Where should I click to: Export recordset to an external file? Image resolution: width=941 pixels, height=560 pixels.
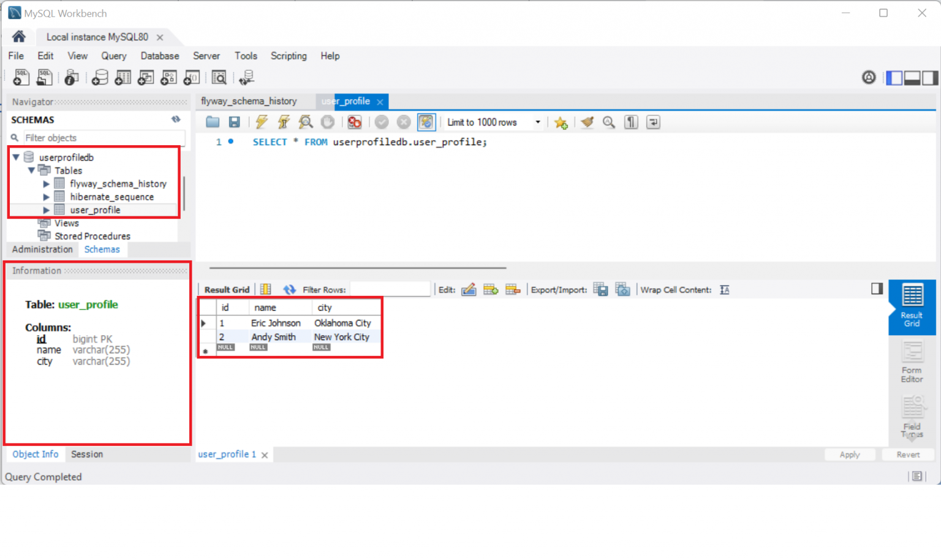click(x=601, y=290)
